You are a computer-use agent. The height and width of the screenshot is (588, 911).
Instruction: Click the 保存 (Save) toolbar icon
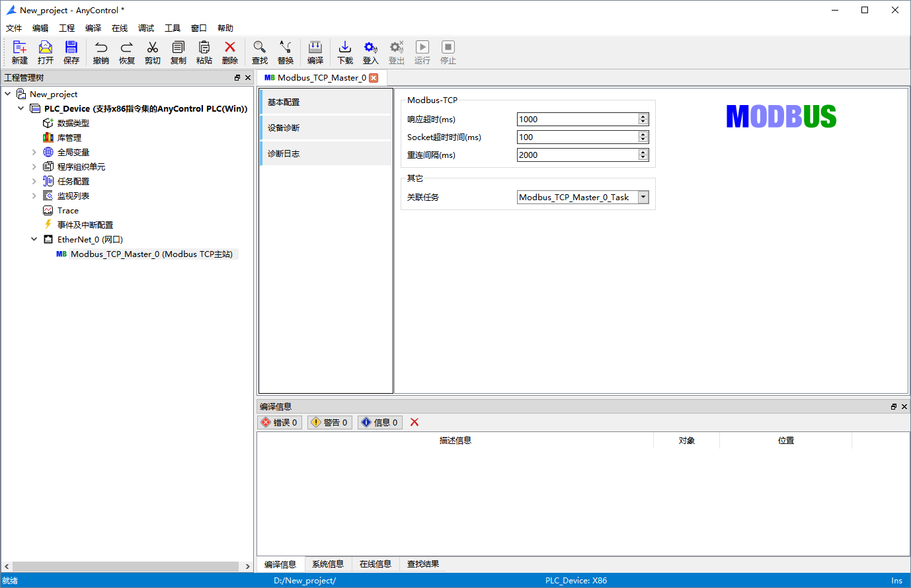coord(71,47)
